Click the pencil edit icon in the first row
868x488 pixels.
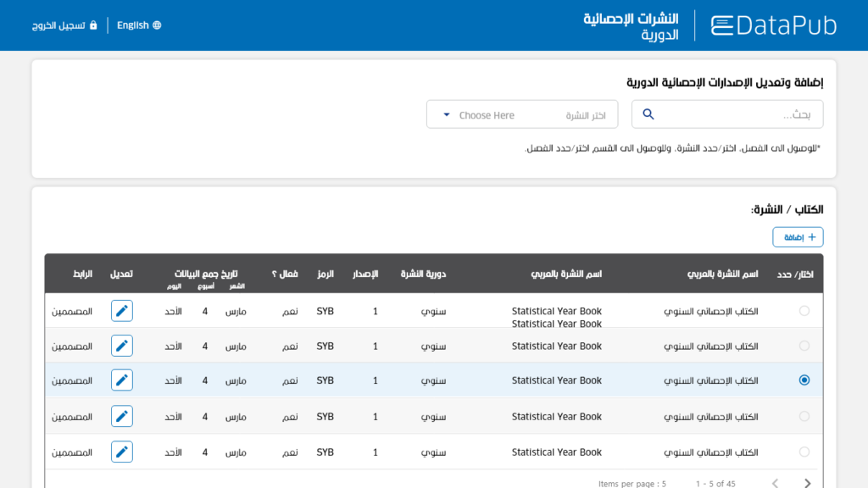pyautogui.click(x=121, y=311)
